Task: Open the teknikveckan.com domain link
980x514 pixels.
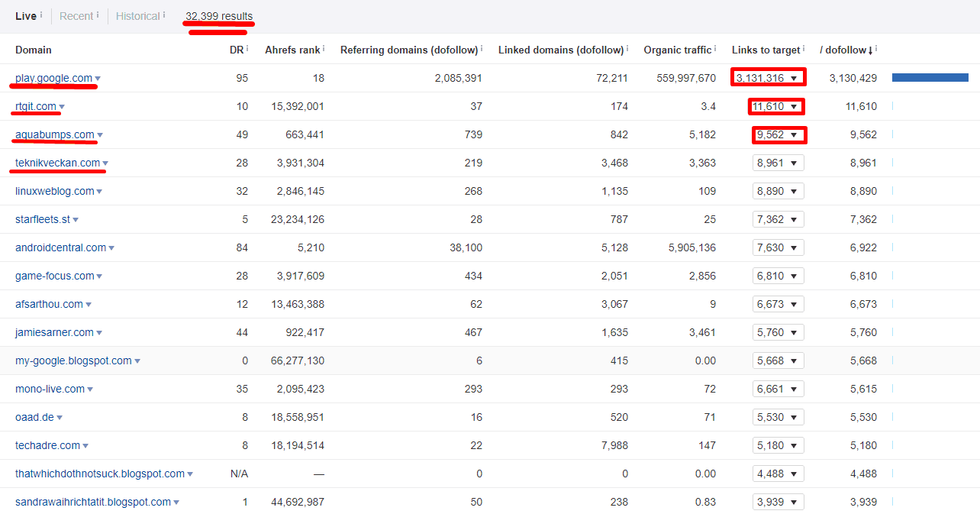Action: pyautogui.click(x=57, y=163)
